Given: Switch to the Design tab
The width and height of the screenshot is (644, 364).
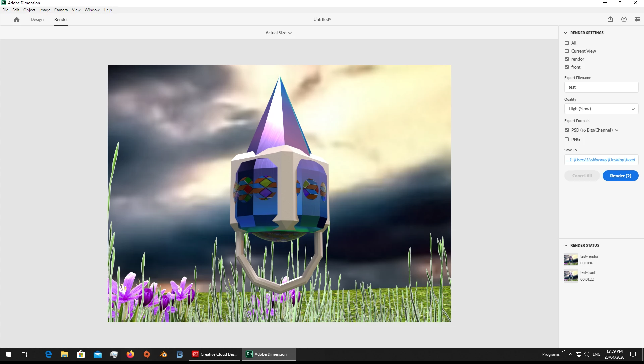Looking at the screenshot, I should click(x=37, y=19).
